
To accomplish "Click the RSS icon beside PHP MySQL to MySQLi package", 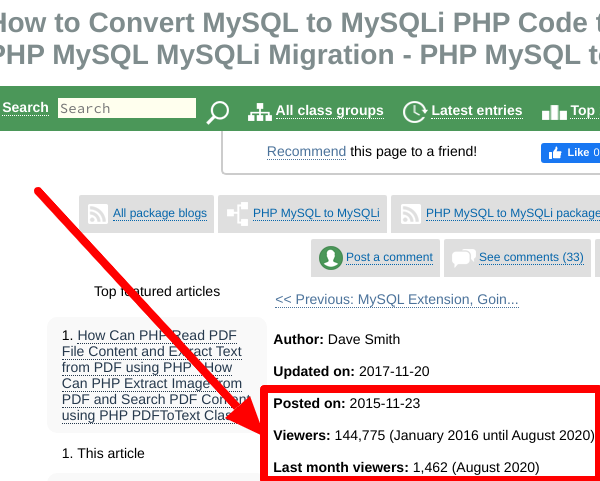I will tap(410, 214).
